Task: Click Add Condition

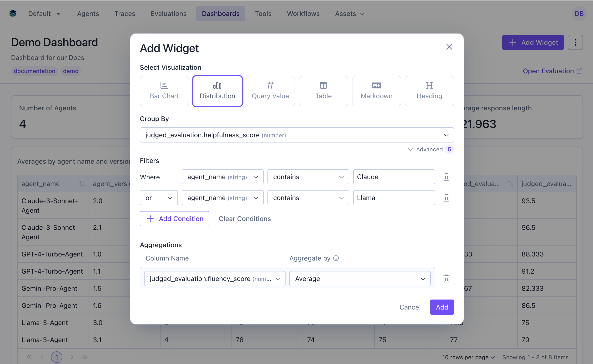Action: coord(174,219)
